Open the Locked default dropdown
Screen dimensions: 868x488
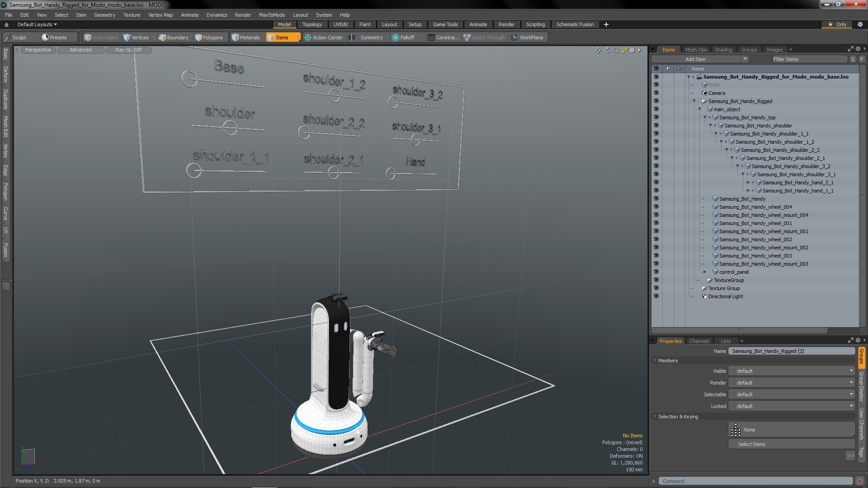[792, 406]
